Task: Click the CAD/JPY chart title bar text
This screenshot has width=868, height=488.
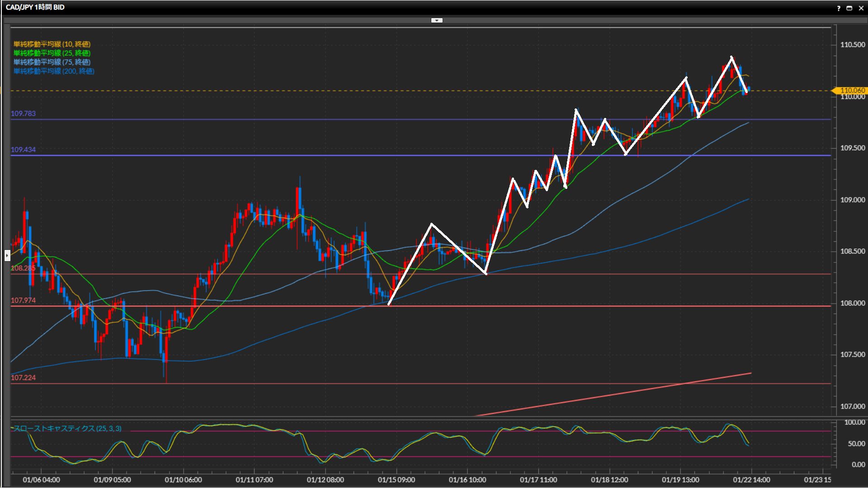Action: 35,7
